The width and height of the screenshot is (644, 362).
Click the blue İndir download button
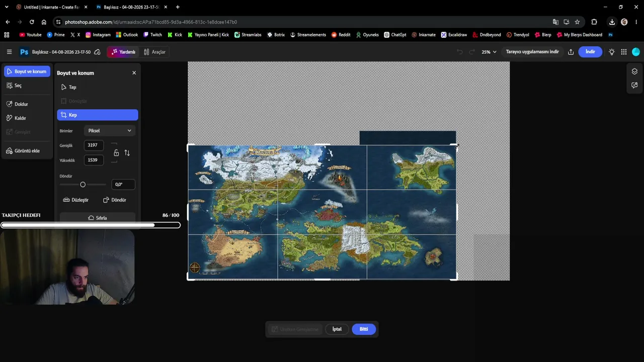click(590, 52)
